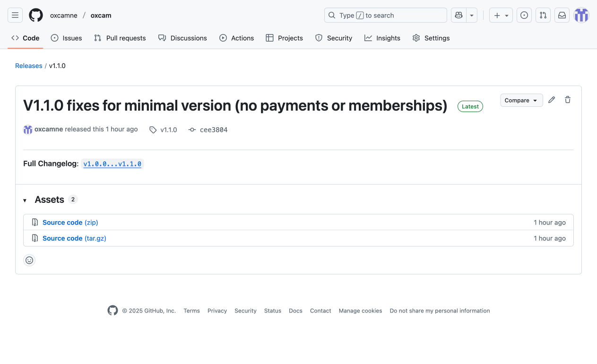597x364 pixels.
Task: Add a reaction with the smiley icon
Action: [29, 260]
